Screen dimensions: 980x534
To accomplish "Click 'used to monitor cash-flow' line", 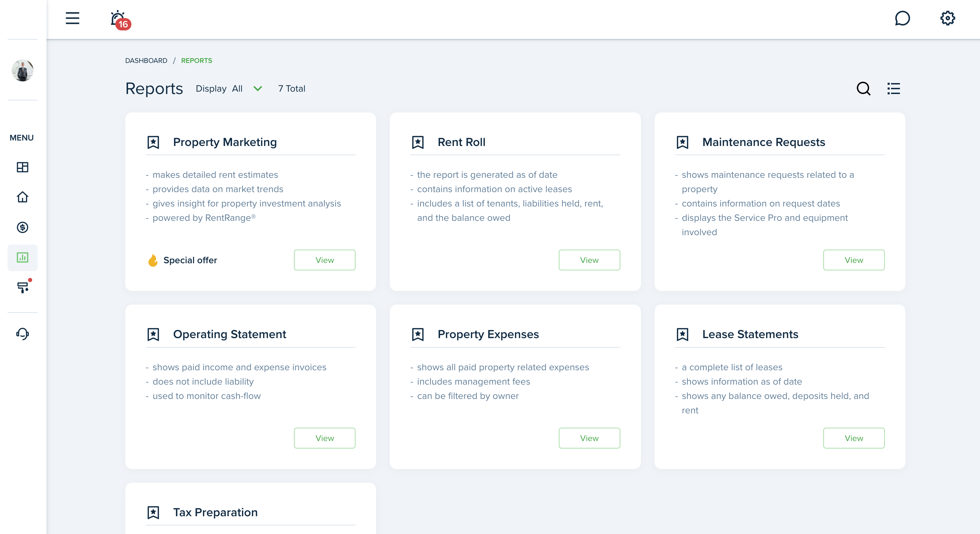I will 207,396.
